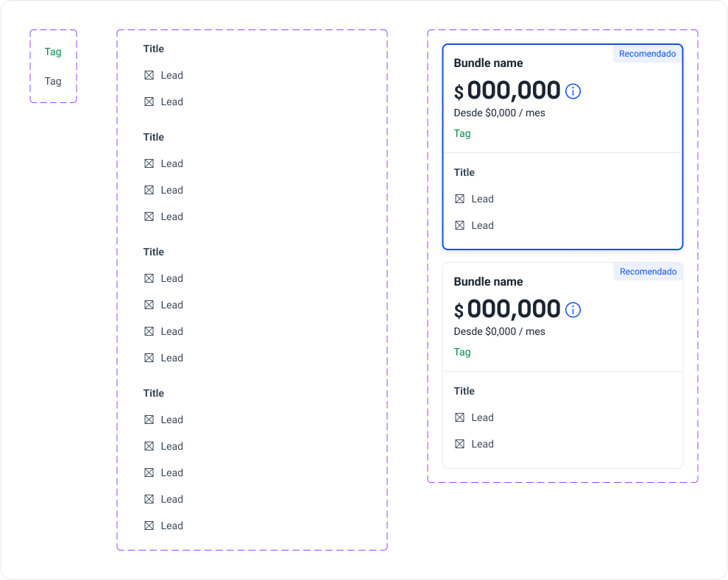Select the Bundle name heading in the blue-bordered card
The image size is (728, 580).
[488, 63]
